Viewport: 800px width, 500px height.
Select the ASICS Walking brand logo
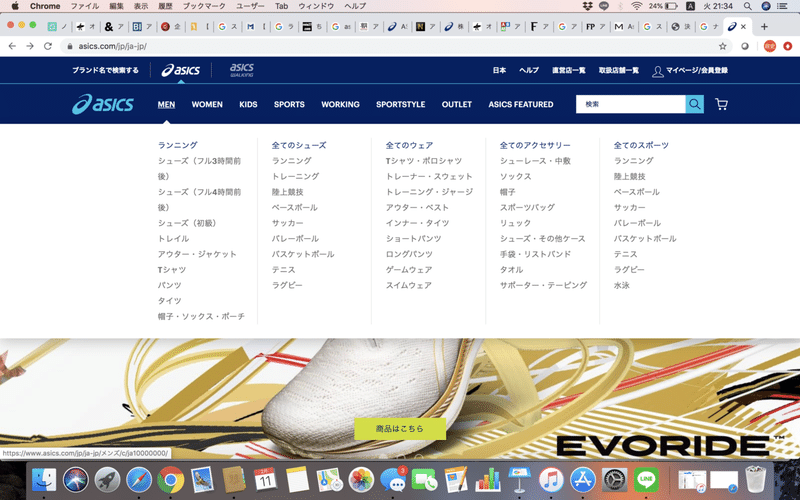[242, 70]
